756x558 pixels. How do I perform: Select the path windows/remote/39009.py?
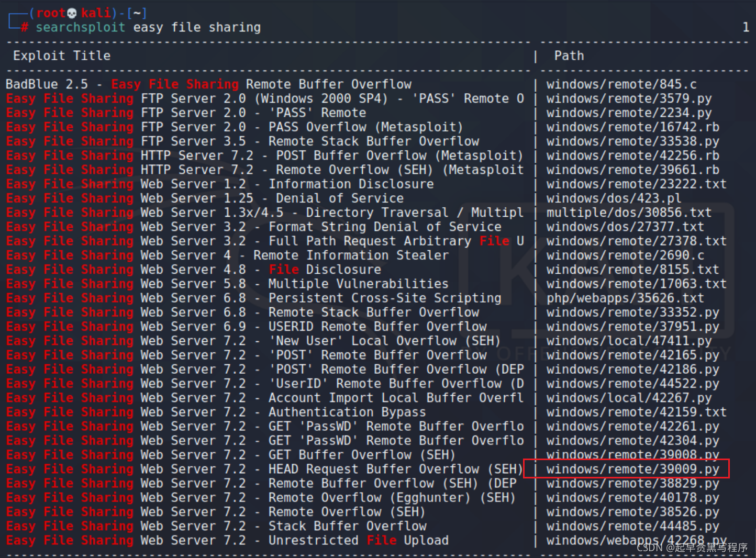(x=632, y=469)
